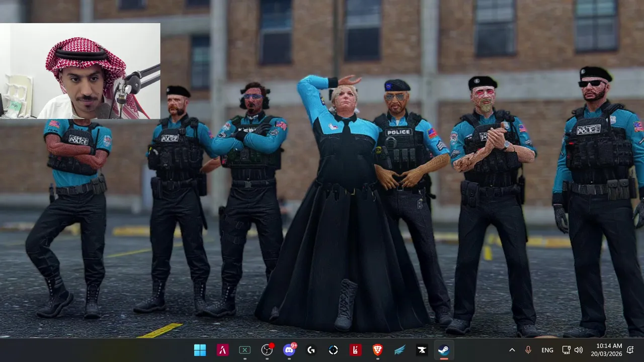Open the black anvil app icon in taskbar
644x362 pixels.
[422, 350]
